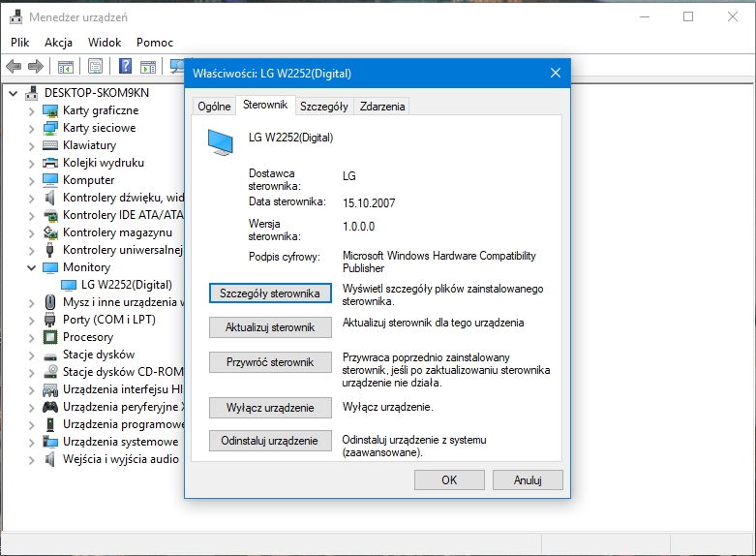756x556 pixels.
Task: Click the Procesory chip icon
Action: click(x=50, y=337)
